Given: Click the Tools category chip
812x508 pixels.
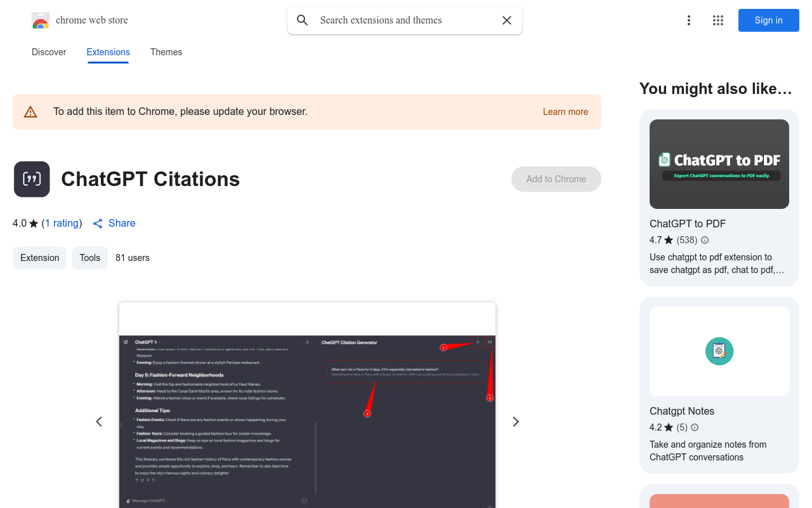Looking at the screenshot, I should [x=90, y=258].
